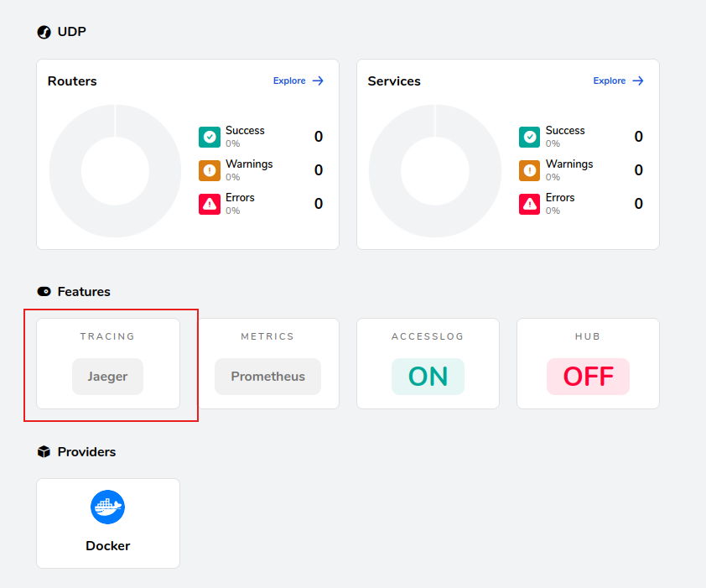The height and width of the screenshot is (588, 706).
Task: Click the Accesslog ON indicator
Action: [428, 377]
